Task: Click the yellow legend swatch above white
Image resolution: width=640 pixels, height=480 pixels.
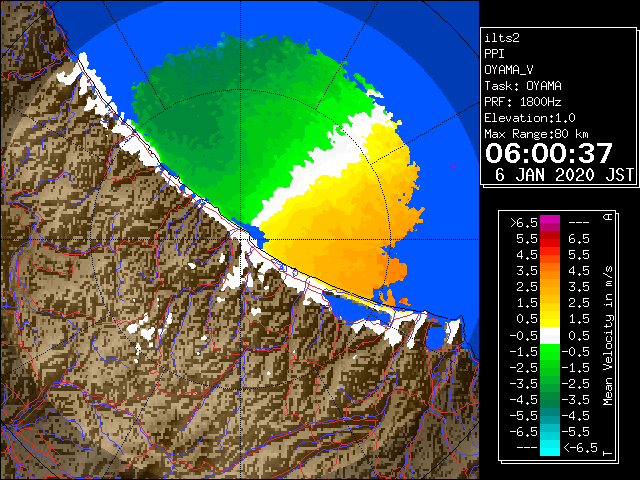Action: click(550, 320)
